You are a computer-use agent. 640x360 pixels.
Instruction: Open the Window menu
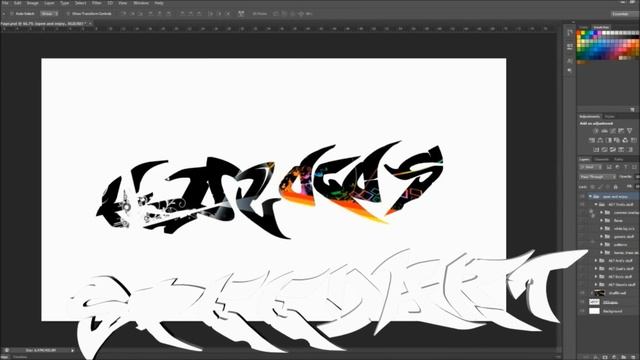click(x=141, y=3)
